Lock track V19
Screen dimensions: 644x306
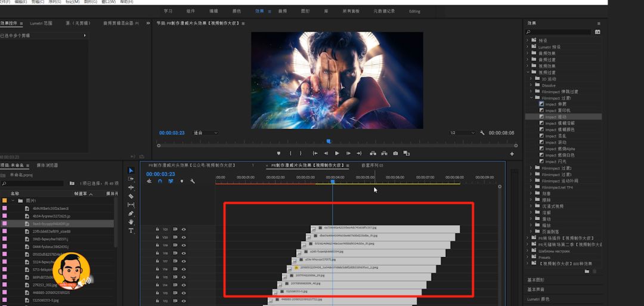[157, 245]
